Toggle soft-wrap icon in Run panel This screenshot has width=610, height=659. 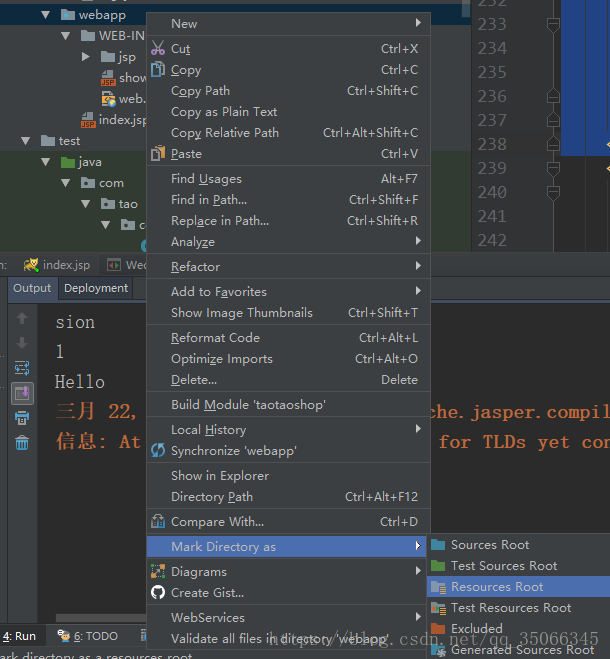coord(22,368)
